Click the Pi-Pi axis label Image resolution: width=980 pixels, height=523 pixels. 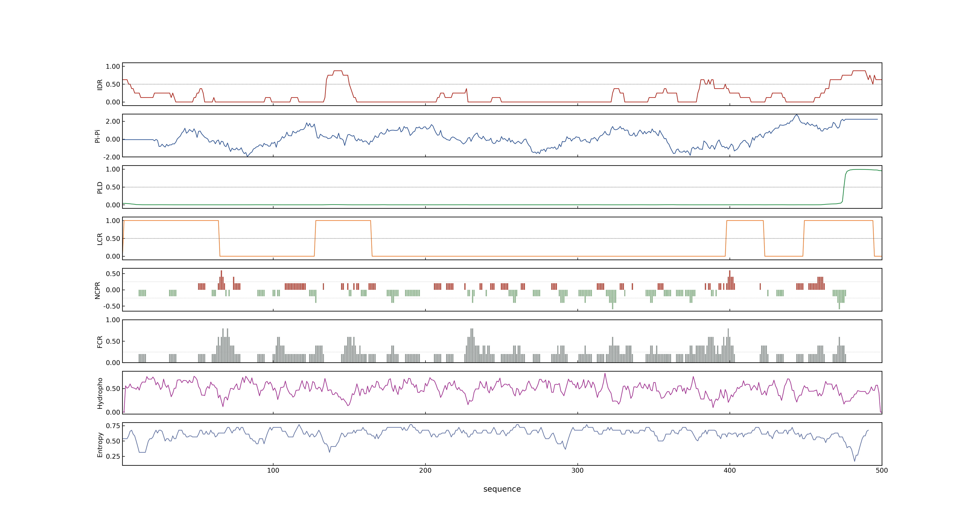click(97, 136)
